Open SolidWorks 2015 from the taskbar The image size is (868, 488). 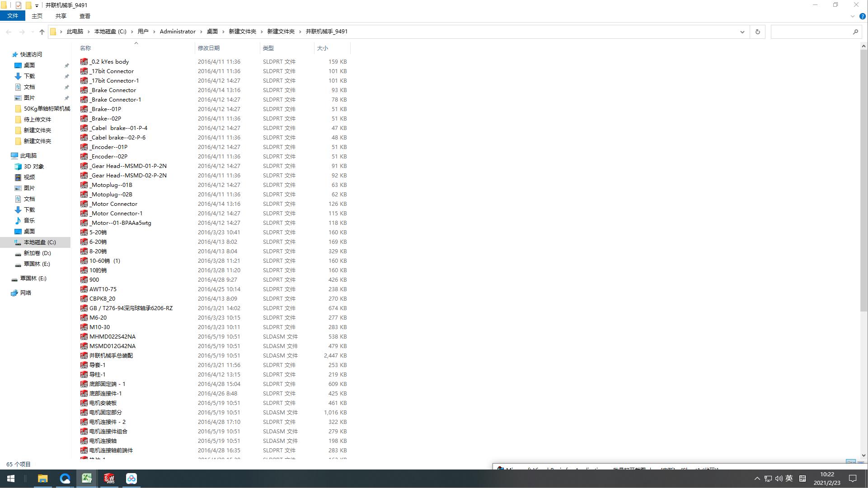[109, 479]
